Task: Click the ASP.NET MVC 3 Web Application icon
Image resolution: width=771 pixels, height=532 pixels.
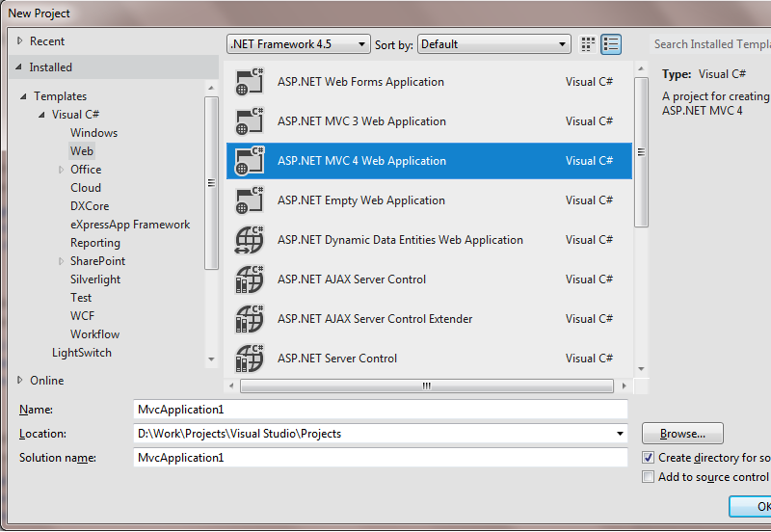Action: click(250, 121)
